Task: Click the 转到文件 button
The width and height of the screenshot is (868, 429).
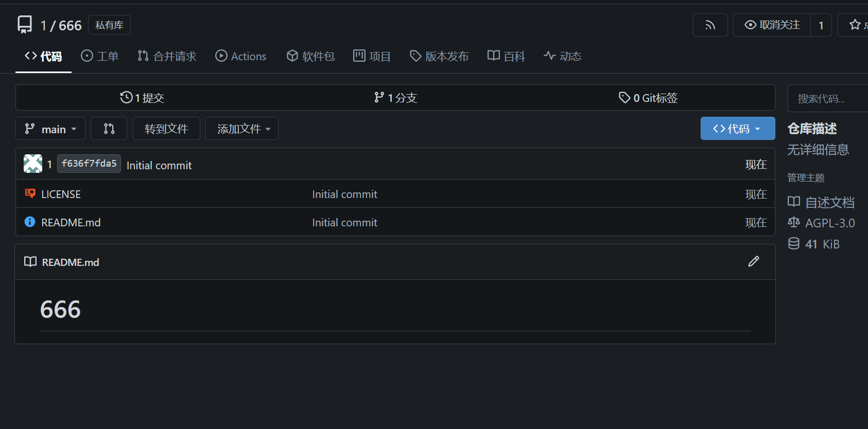Action: 166,129
